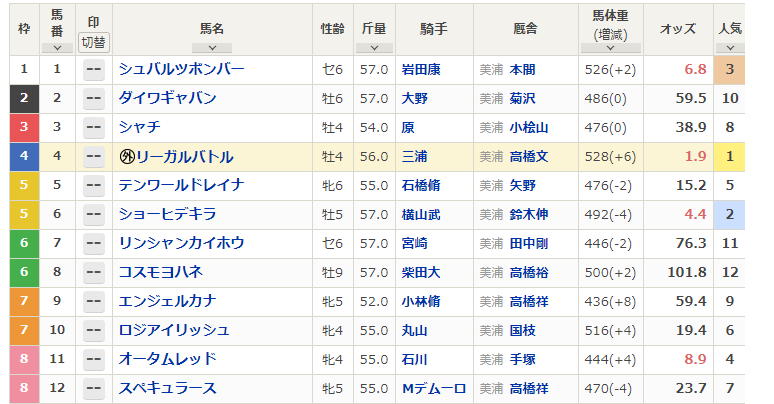Open horse page for シュバルツボンバー
774x404 pixels.
point(181,69)
